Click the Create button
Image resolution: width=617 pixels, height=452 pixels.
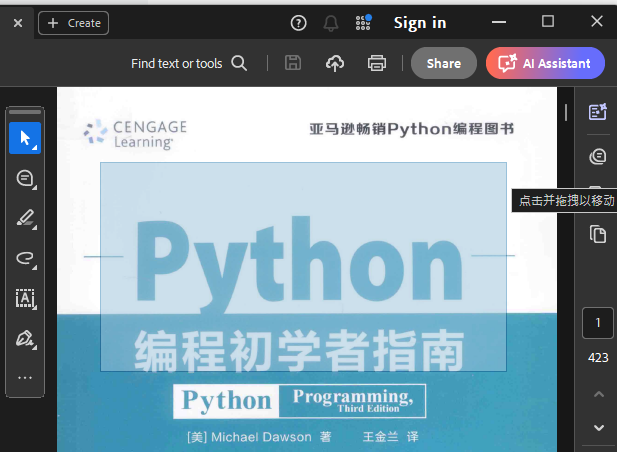click(74, 23)
